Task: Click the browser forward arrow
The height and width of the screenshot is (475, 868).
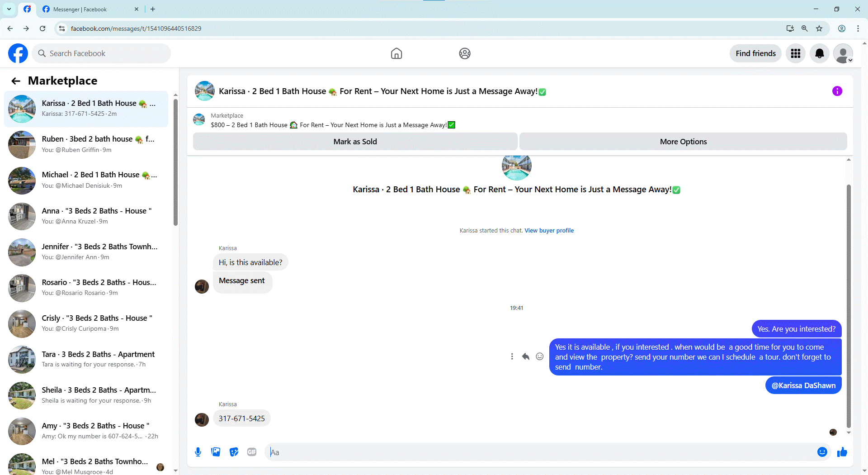Action: pos(26,28)
